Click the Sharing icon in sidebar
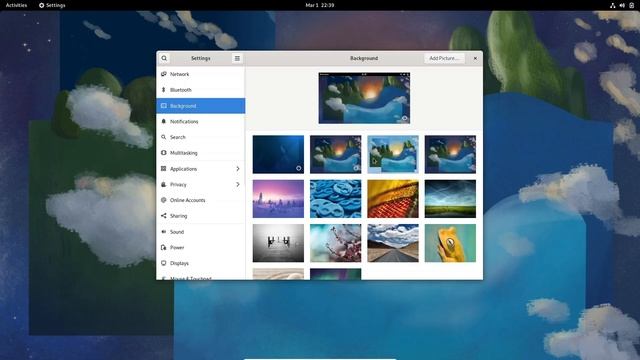 pyautogui.click(x=164, y=216)
